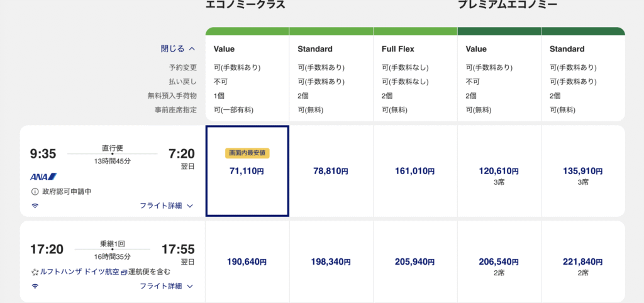Click the 7:20 arrival time
This screenshot has width=644, height=303.
[x=182, y=154]
